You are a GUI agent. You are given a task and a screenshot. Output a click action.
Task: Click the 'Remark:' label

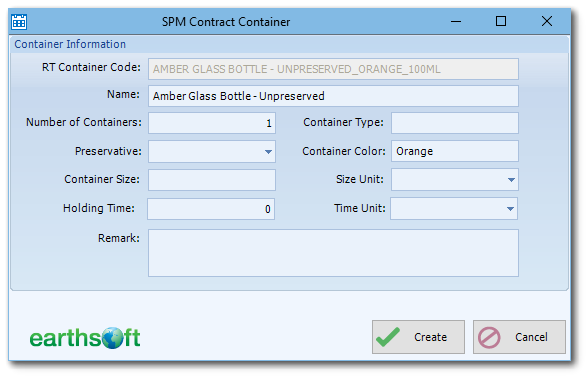[x=119, y=238]
